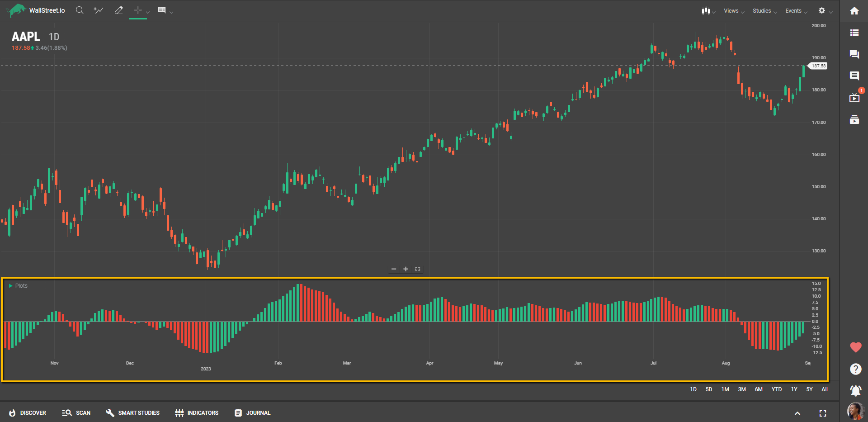This screenshot has height=422, width=868.
Task: Add to favorites with heart icon
Action: 855,347
